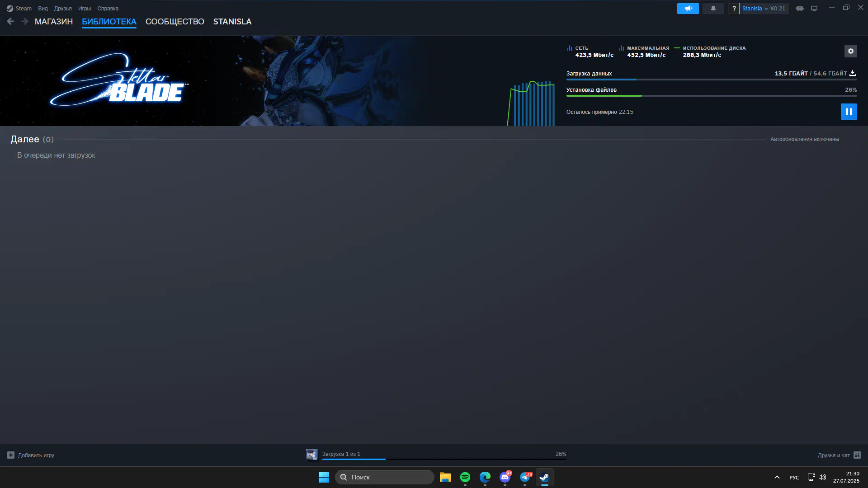This screenshot has height=488, width=868.
Task: Click the 13,5 ГБАЙТ downloaded value
Action: [791, 74]
